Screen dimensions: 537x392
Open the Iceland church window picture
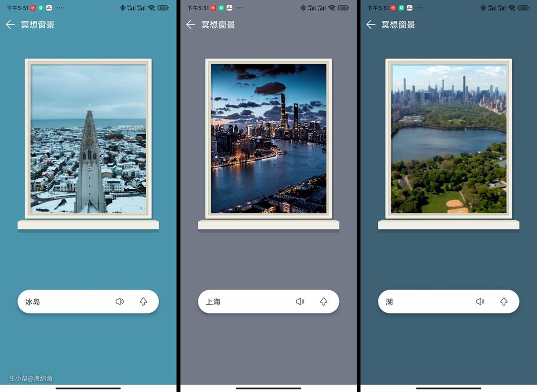point(89,139)
